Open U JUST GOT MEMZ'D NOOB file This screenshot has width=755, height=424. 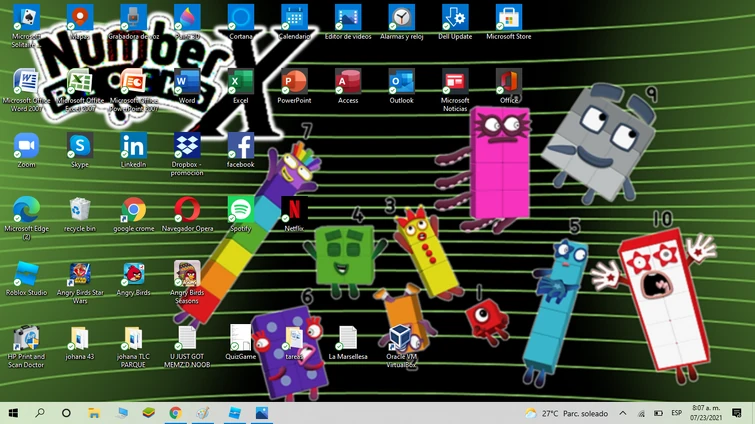(x=187, y=338)
